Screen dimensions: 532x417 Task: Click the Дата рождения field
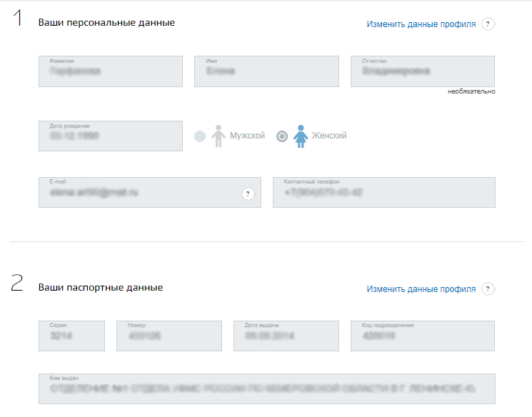(x=111, y=136)
